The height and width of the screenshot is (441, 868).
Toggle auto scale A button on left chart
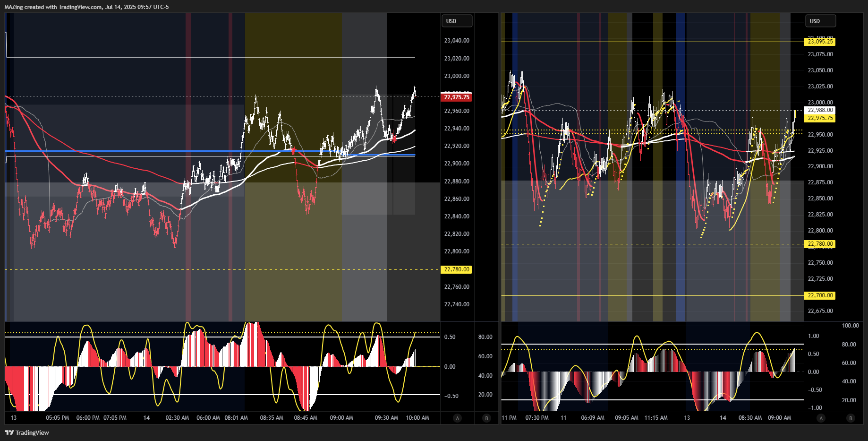pos(457,418)
